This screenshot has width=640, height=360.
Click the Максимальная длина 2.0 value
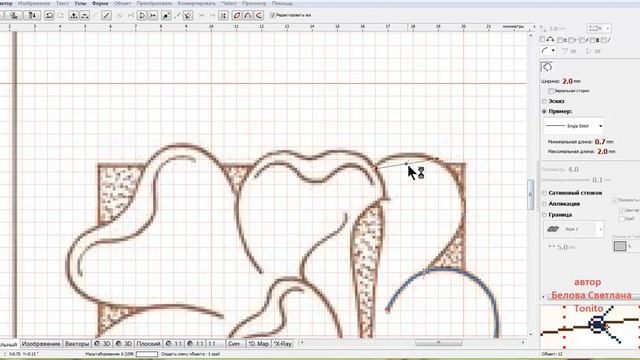pyautogui.click(x=602, y=151)
